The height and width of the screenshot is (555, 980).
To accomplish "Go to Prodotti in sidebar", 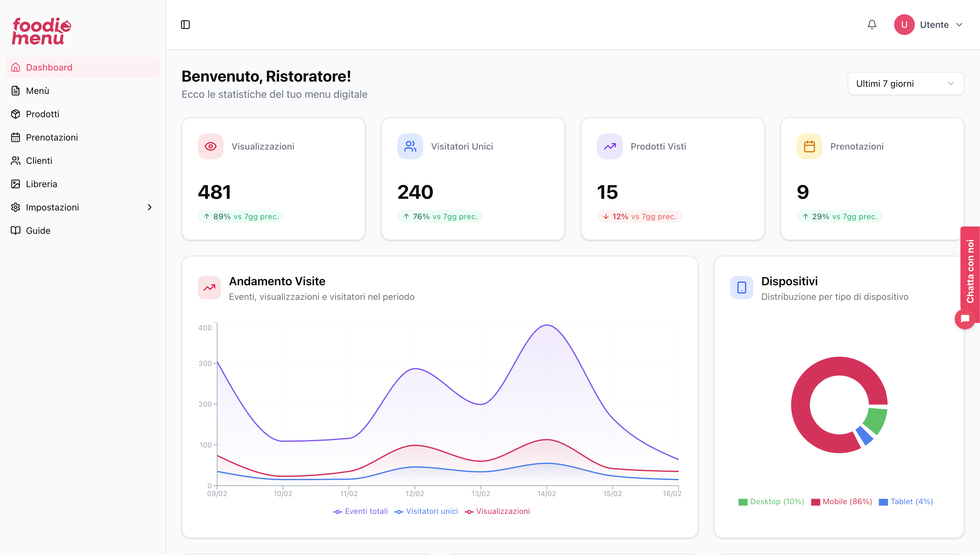I will 42,114.
